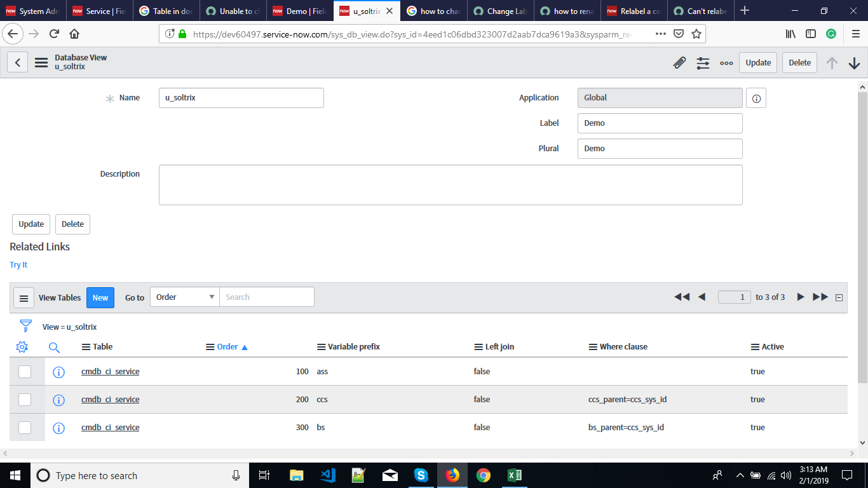
Task: Switch to the Change Lab browser tab
Action: (500, 11)
